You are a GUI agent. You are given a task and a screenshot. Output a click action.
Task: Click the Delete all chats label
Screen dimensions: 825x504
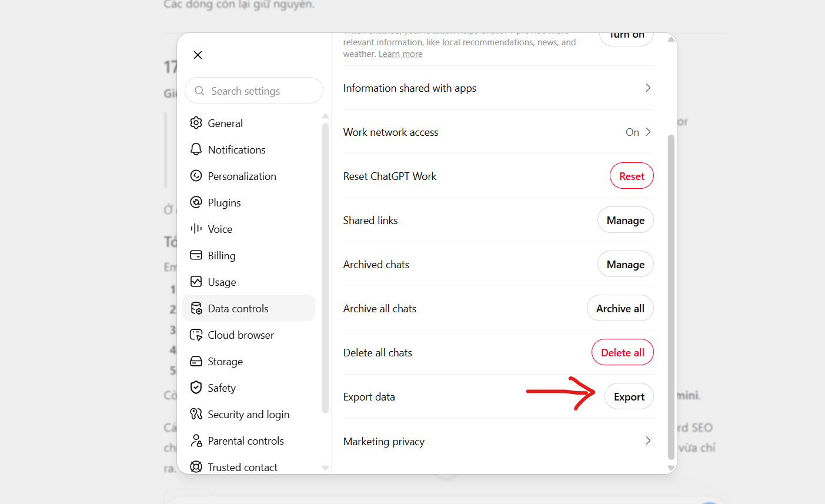coord(378,353)
